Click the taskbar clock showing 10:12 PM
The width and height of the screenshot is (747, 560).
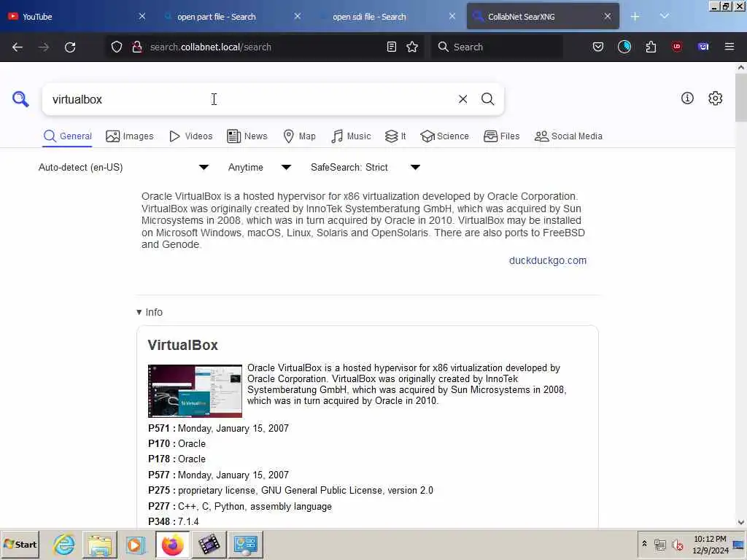[710, 544]
